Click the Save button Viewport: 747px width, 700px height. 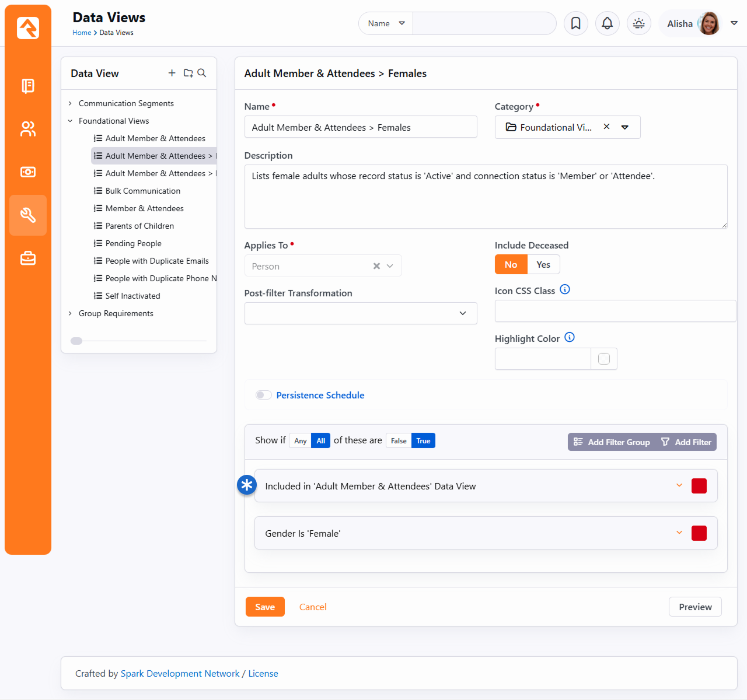[265, 607]
